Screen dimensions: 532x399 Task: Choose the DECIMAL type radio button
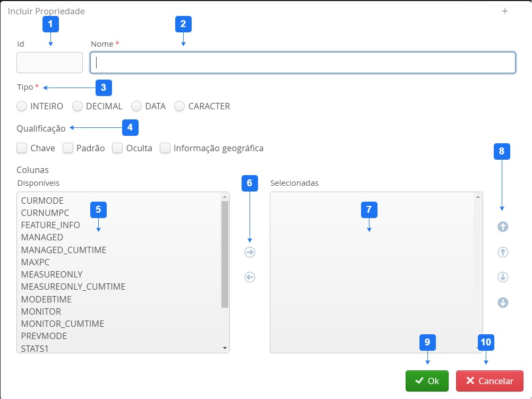[x=78, y=106]
